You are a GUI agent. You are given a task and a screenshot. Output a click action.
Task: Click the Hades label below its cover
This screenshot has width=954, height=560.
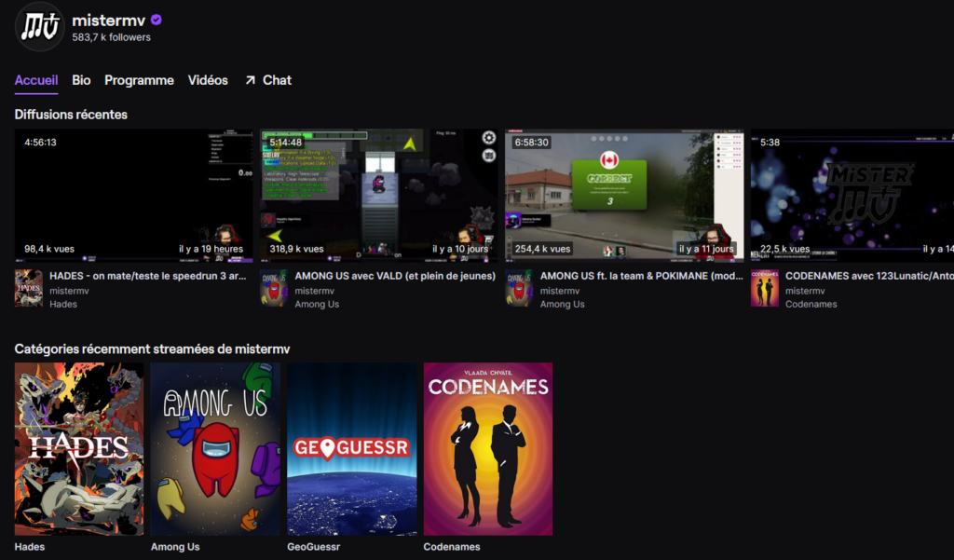click(30, 547)
